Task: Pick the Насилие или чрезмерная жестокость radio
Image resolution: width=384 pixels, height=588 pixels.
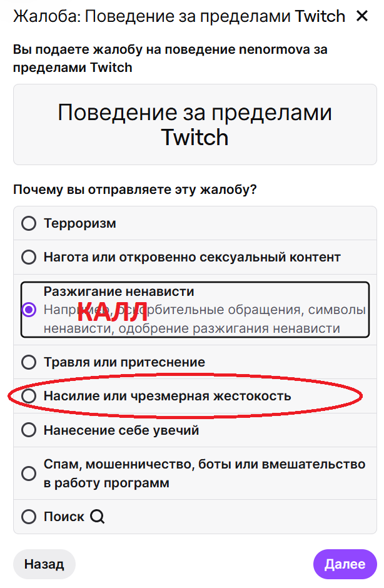Action: [x=29, y=396]
